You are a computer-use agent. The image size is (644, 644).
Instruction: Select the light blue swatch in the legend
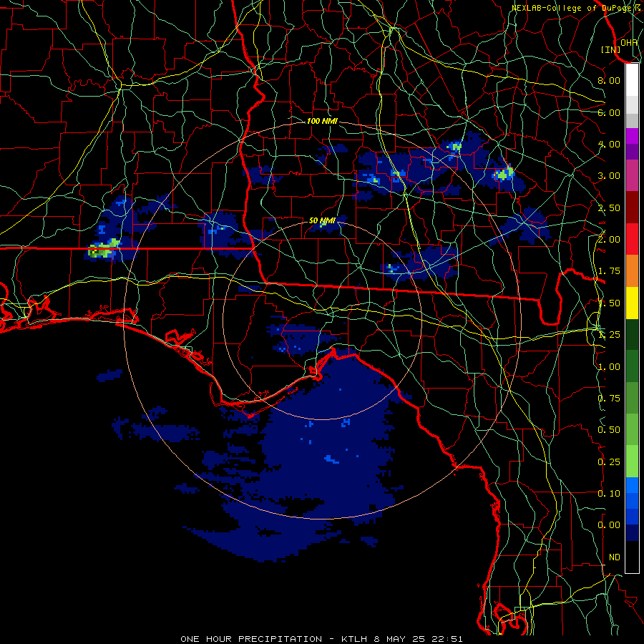coord(632,485)
